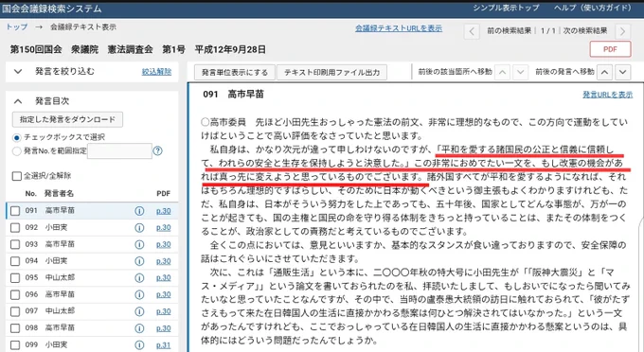The width and height of the screenshot is (644, 352).
Task: Click 絞込解除 link
Action: tap(156, 71)
